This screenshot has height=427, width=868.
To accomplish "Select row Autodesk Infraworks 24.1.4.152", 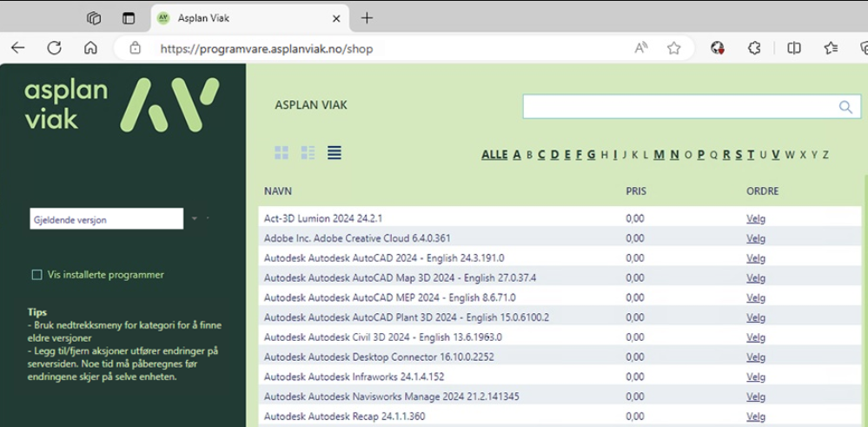I will (x=560, y=377).
